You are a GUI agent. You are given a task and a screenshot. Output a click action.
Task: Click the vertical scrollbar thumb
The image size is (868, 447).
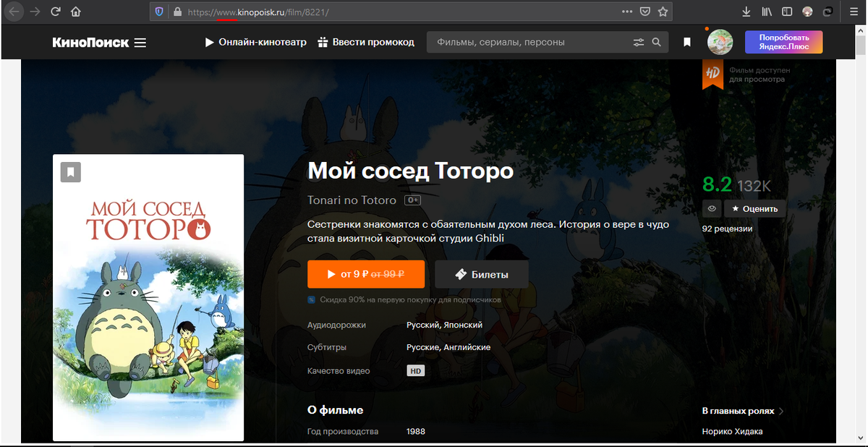tap(861, 45)
